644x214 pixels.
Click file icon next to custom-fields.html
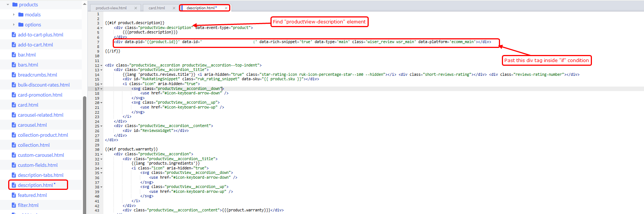(x=14, y=165)
